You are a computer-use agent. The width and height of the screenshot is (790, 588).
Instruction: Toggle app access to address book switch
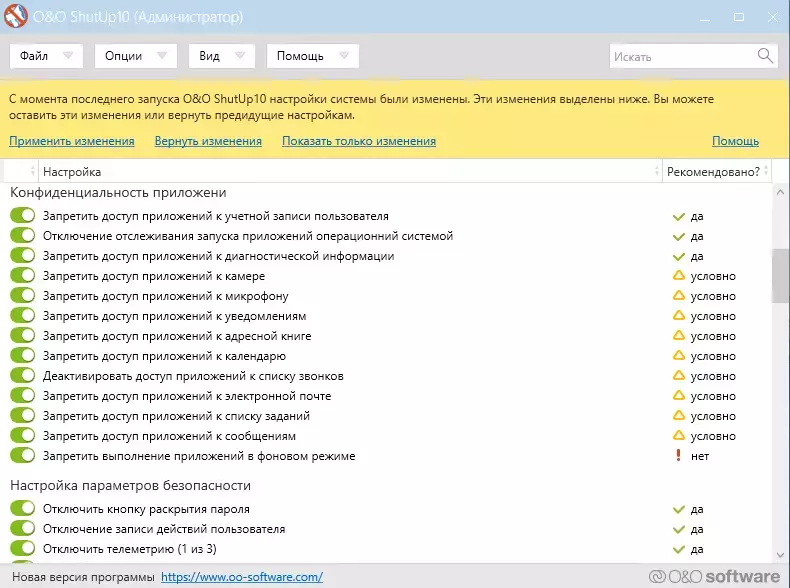point(22,335)
